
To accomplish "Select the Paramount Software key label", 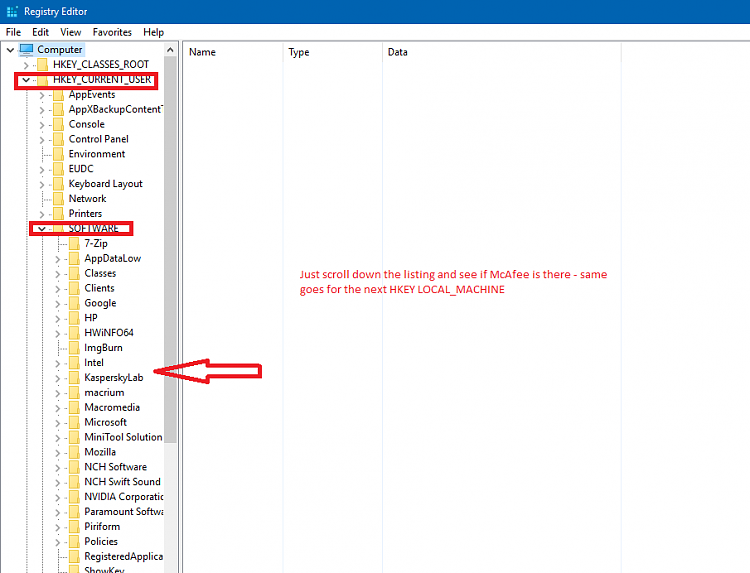I will [x=123, y=511].
